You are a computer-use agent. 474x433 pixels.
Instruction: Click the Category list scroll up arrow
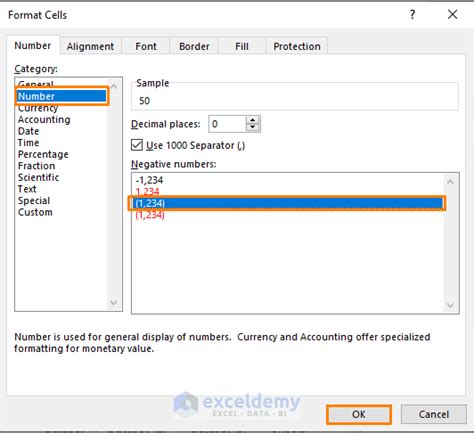pyautogui.click(x=114, y=87)
